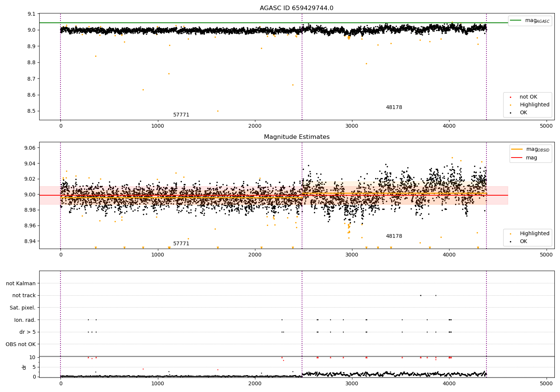Click 'OK' entry below Highlighted in top legend

coord(523,113)
